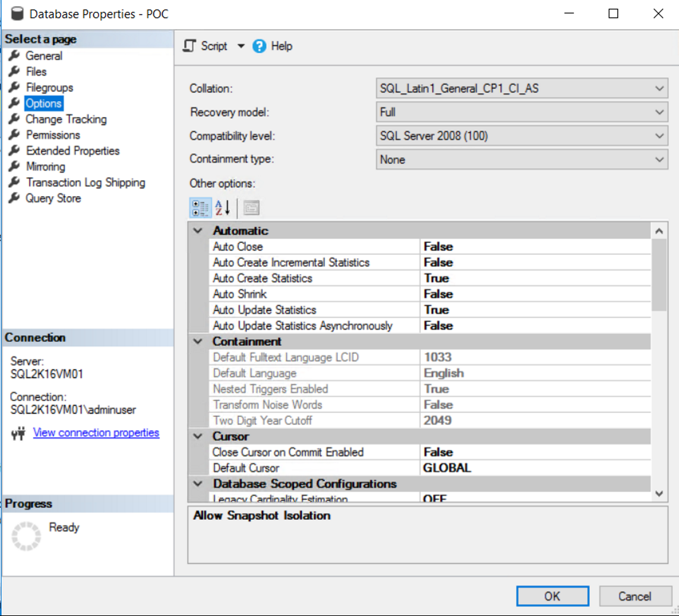The height and width of the screenshot is (616, 679).
Task: Collapse the Containment category
Action: pos(198,342)
